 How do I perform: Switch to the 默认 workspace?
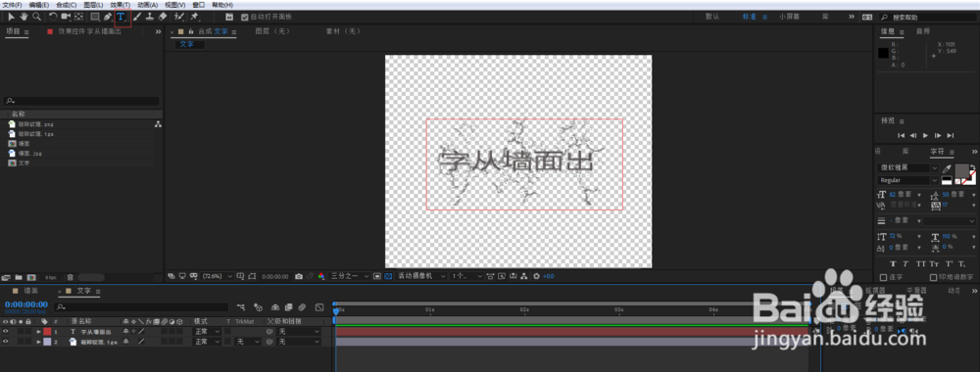coord(711,17)
